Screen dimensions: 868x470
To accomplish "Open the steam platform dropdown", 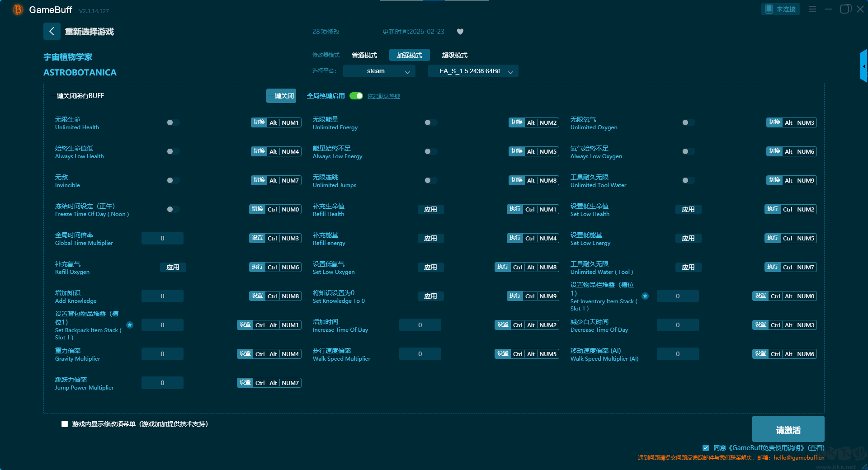I will [x=378, y=71].
